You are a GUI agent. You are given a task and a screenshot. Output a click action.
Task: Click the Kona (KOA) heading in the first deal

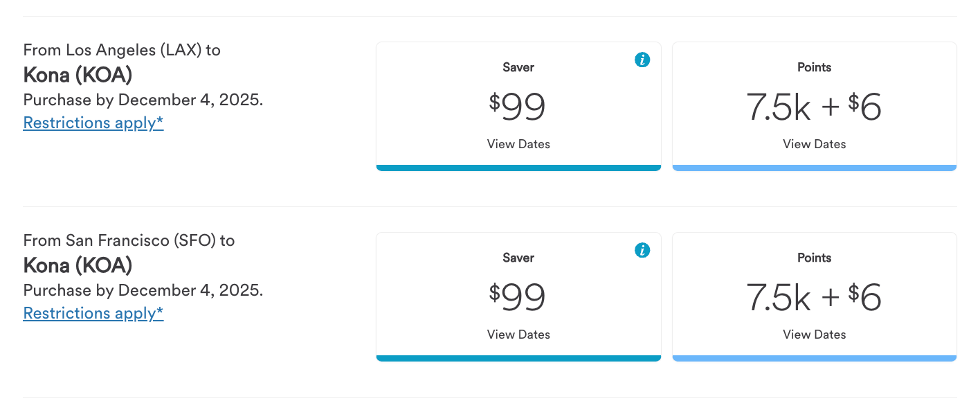coord(77,75)
